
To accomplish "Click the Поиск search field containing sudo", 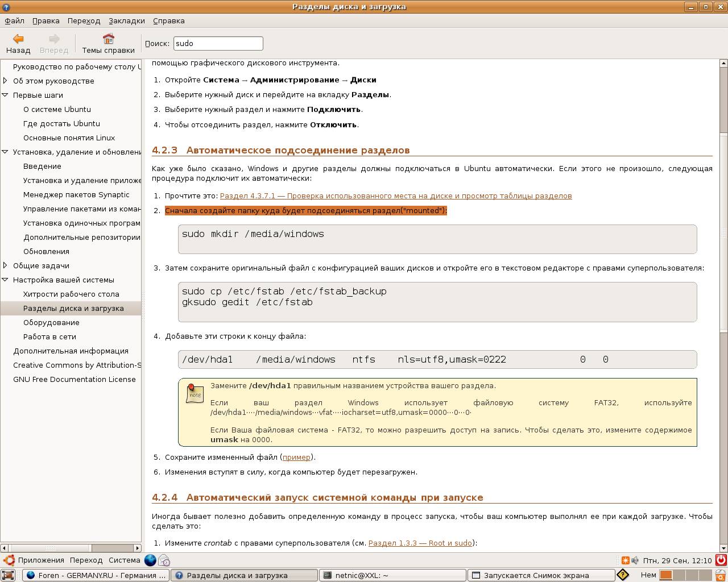I will click(x=218, y=43).
